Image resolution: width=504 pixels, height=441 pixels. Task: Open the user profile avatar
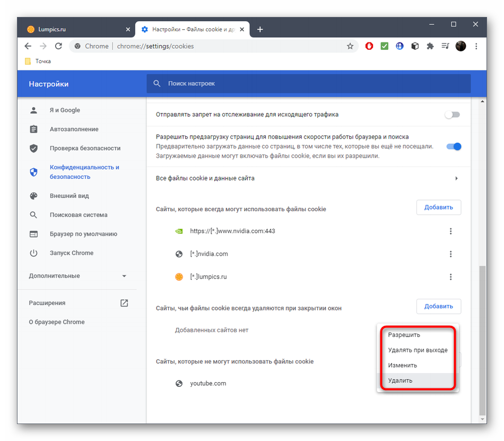point(460,46)
